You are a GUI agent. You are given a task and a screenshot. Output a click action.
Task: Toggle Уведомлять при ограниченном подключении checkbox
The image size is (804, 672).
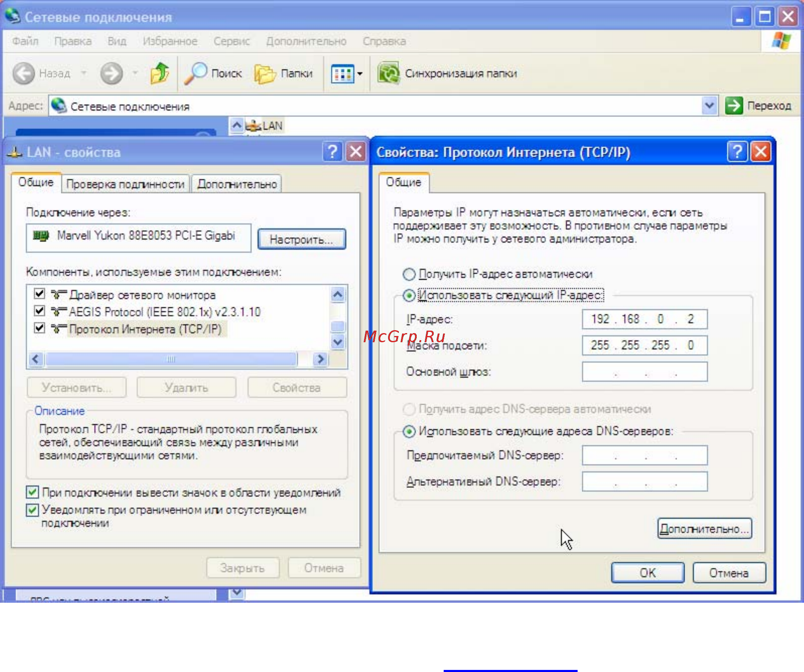click(32, 510)
